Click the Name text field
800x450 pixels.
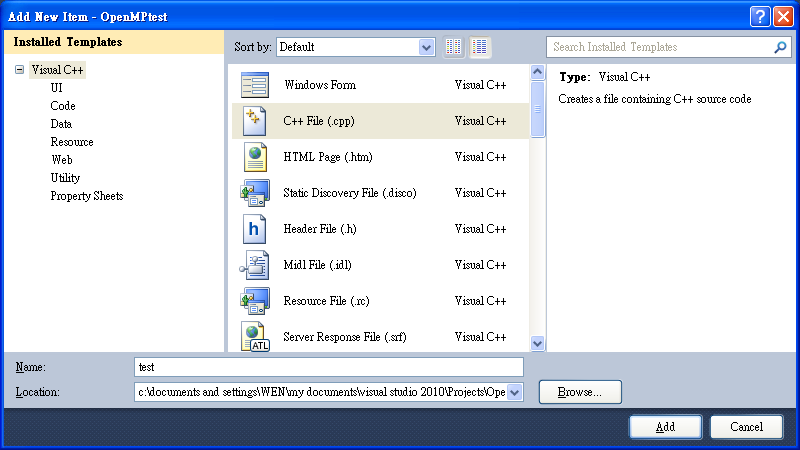329,367
